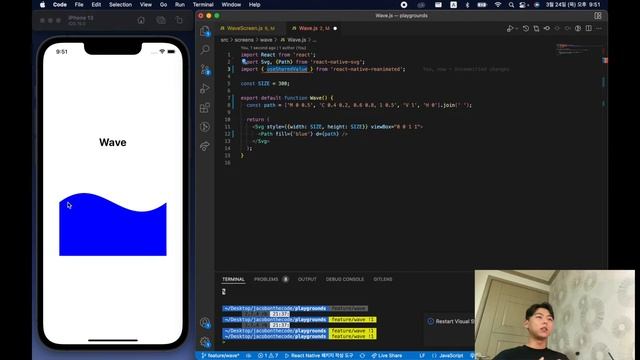640x360 pixels.
Task: Click the Run code play icon in editor toolbar
Action: [509, 29]
